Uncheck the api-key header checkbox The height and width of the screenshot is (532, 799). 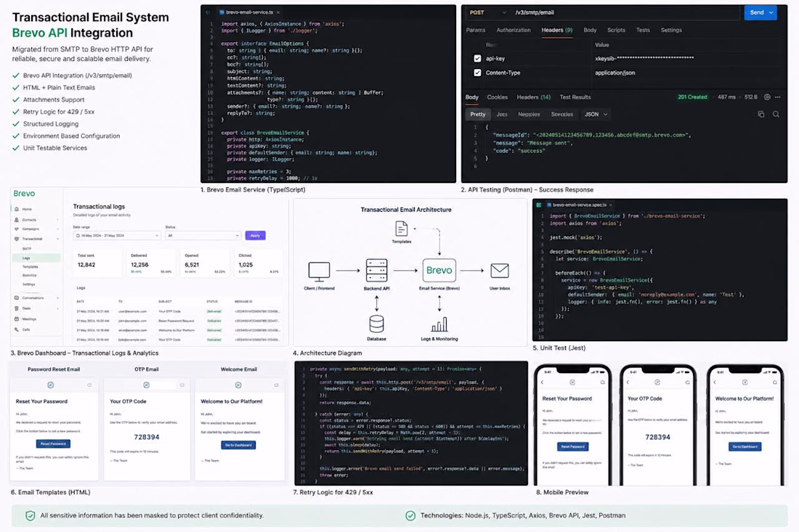point(477,59)
